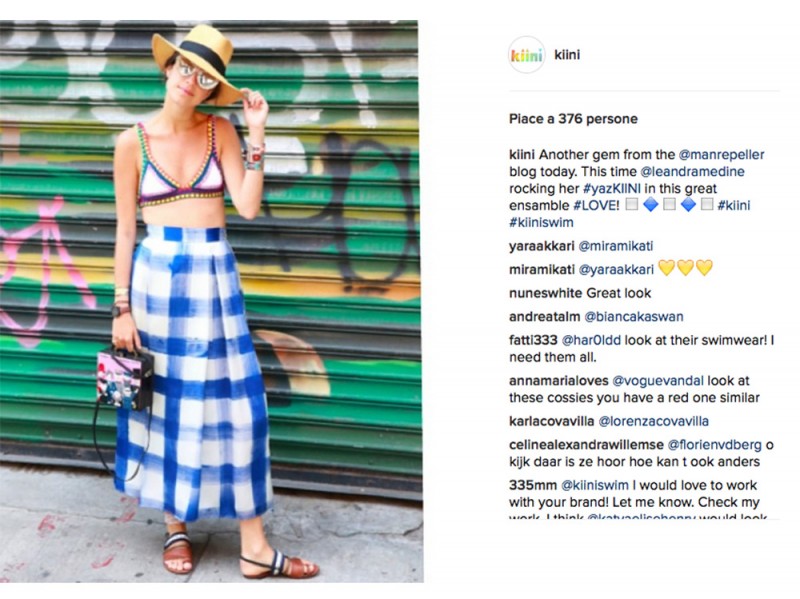Open yaraakkari commenter profile
Screen dimensions: 800x599
pyautogui.click(x=542, y=246)
